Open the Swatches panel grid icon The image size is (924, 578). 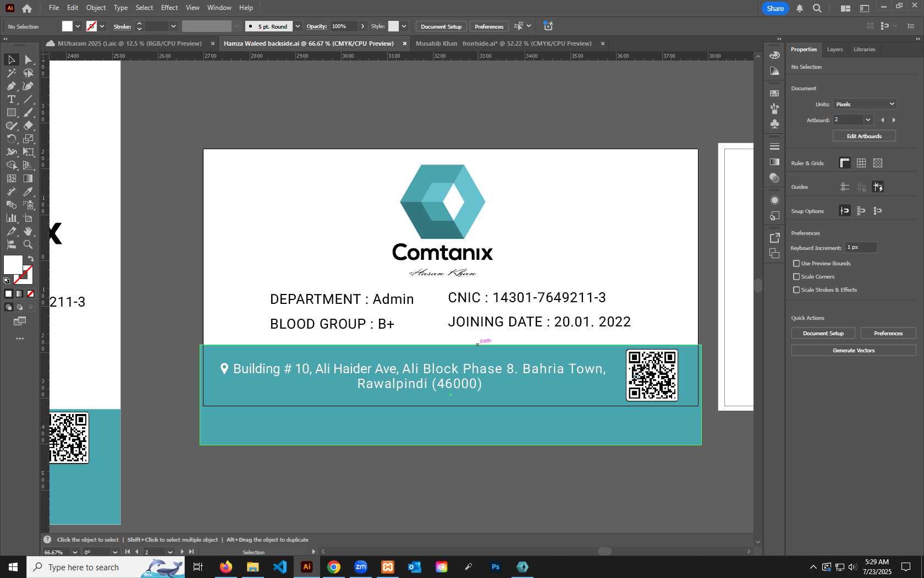pos(774,93)
